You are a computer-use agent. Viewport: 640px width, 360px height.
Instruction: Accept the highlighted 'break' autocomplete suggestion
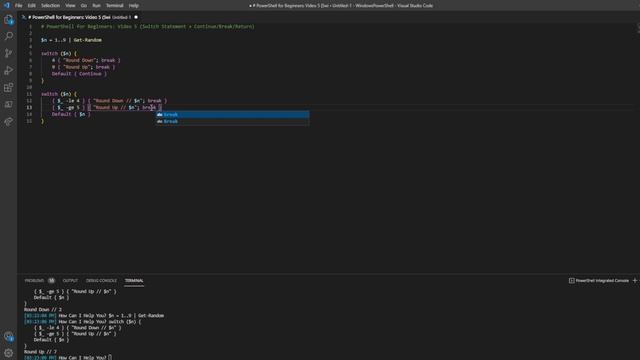click(x=232, y=115)
